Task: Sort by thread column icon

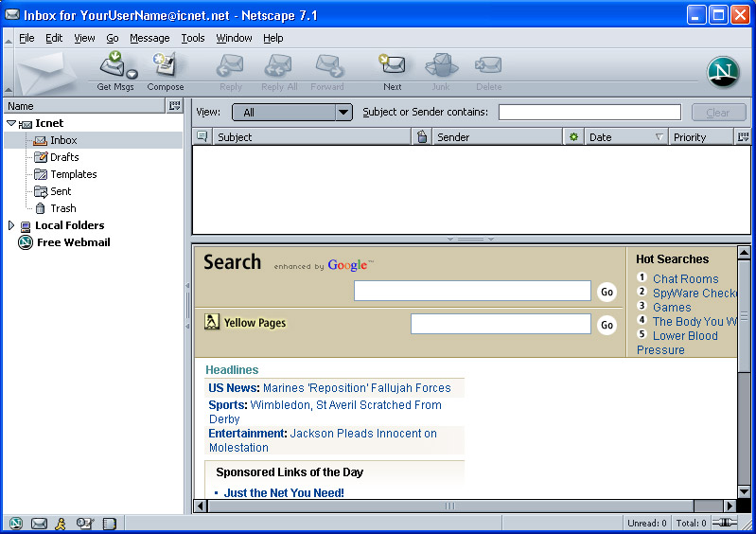Action: [202, 137]
